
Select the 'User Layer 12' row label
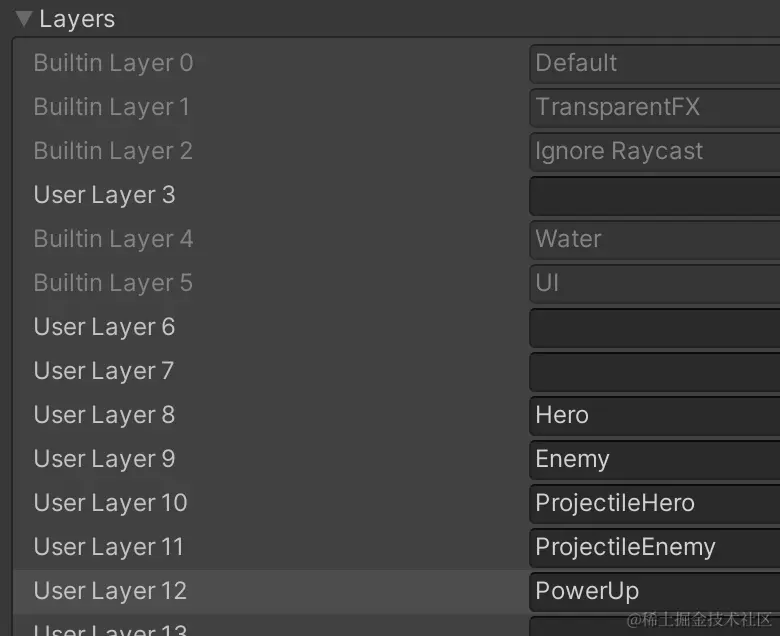point(110,591)
